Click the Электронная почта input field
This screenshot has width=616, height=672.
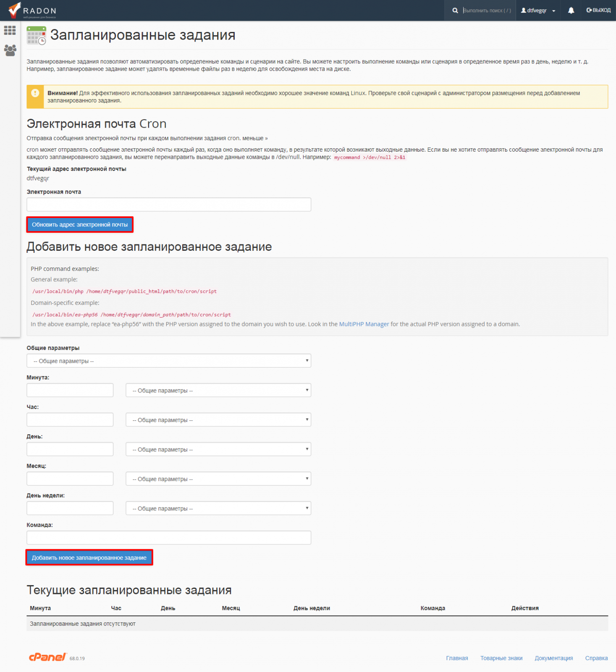click(x=169, y=205)
